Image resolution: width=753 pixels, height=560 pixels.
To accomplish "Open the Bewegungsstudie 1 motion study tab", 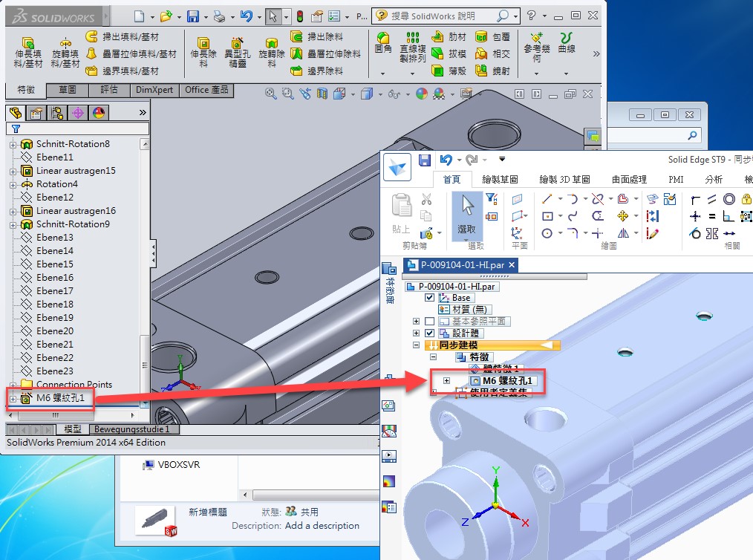I will (x=131, y=429).
